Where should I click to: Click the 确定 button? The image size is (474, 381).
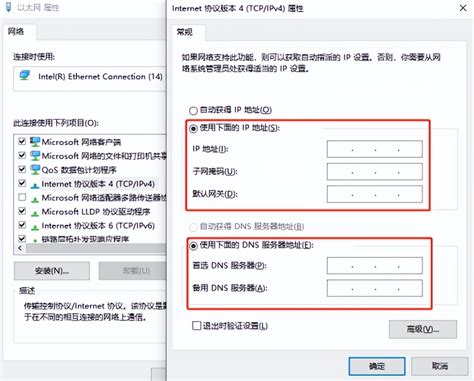point(377,366)
